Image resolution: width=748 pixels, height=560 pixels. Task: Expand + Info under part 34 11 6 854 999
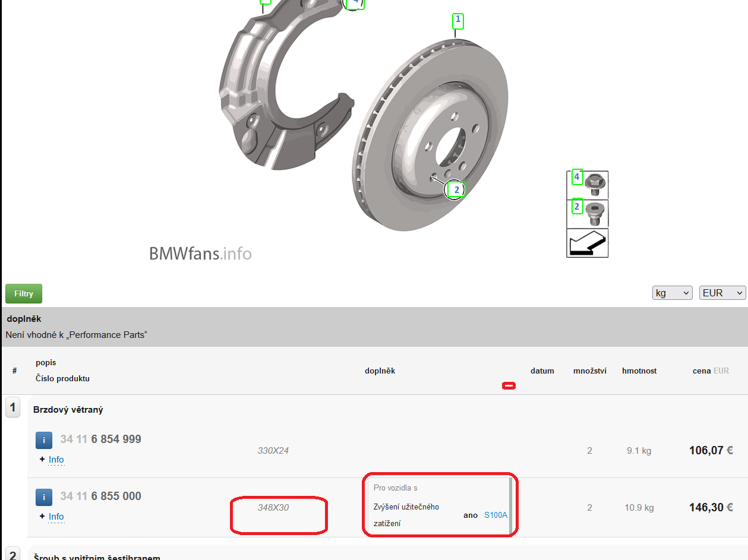(x=56, y=460)
